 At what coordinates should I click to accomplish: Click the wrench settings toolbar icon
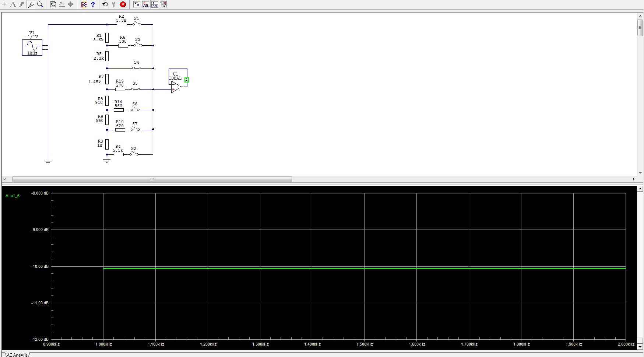[x=114, y=4]
